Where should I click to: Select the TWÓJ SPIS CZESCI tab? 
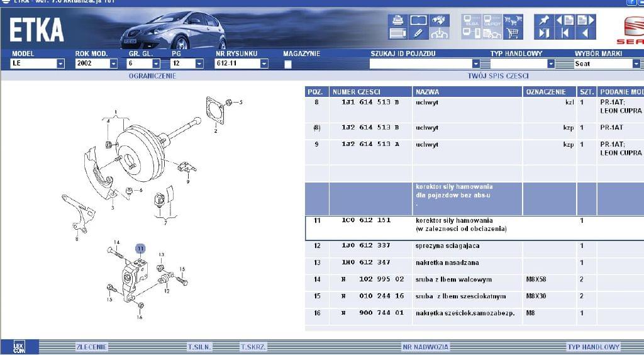[498, 76]
